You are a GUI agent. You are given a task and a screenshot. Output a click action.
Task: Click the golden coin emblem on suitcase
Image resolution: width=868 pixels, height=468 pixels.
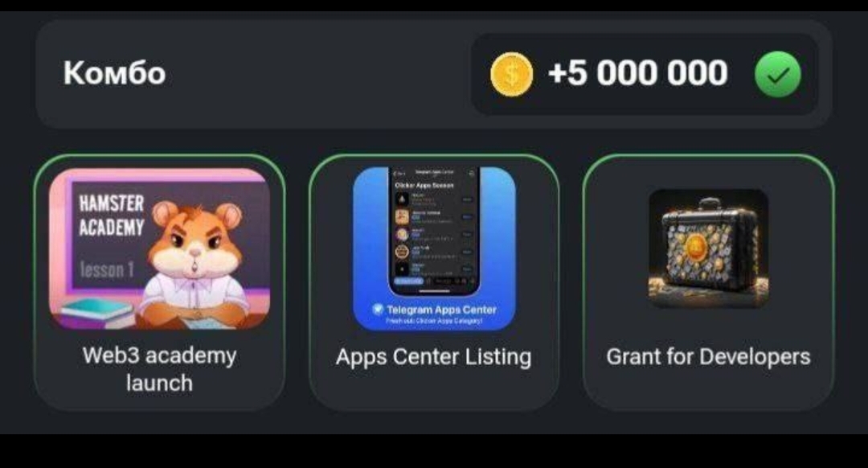(696, 246)
